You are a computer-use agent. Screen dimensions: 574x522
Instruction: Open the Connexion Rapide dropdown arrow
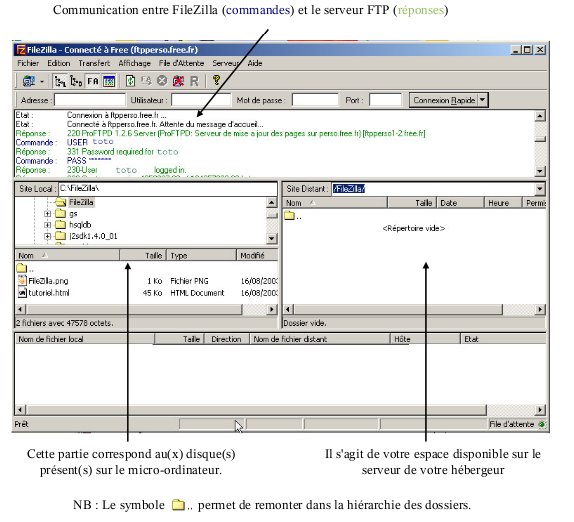coord(483,100)
